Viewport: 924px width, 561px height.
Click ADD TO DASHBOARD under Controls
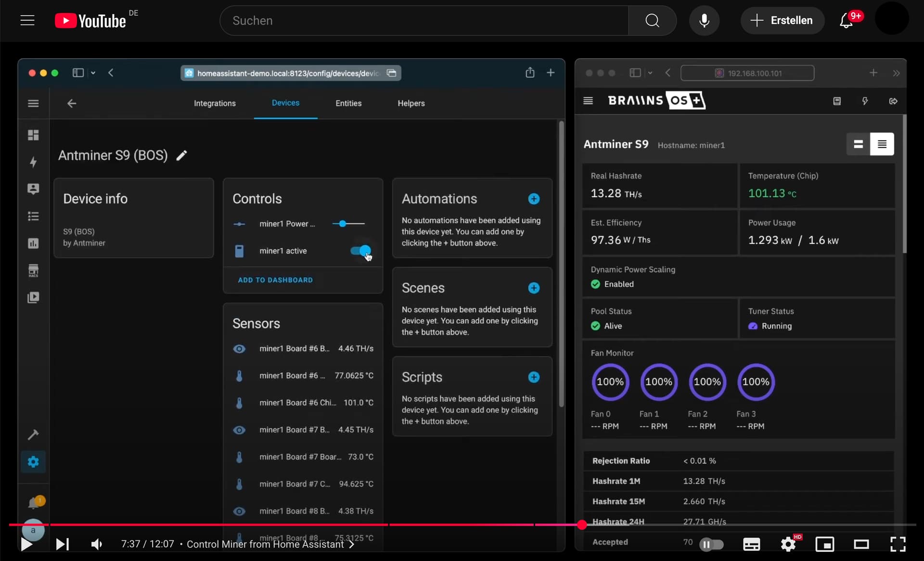pos(275,280)
